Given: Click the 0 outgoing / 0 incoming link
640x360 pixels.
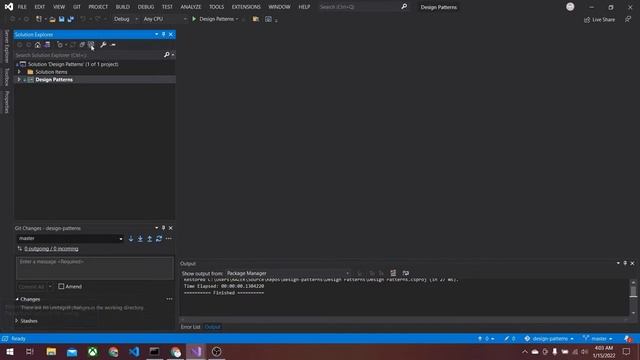Looking at the screenshot, I should point(51,249).
